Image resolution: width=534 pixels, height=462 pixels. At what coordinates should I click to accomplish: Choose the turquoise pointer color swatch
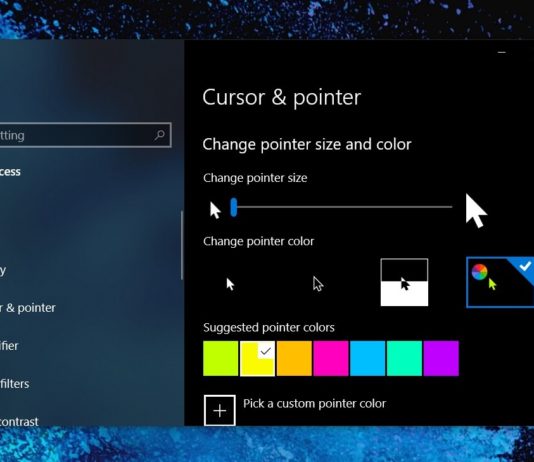click(x=405, y=359)
